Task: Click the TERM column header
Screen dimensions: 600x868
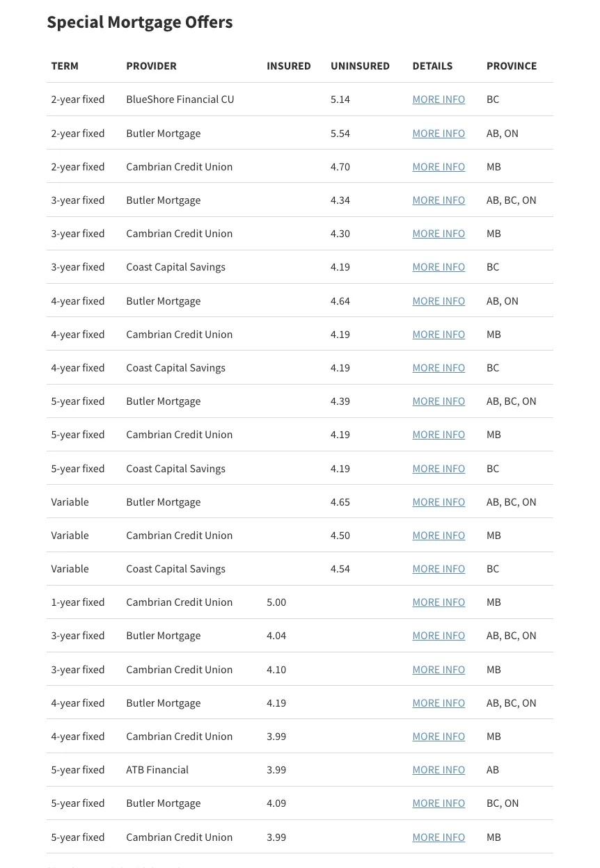Action: [x=65, y=66]
